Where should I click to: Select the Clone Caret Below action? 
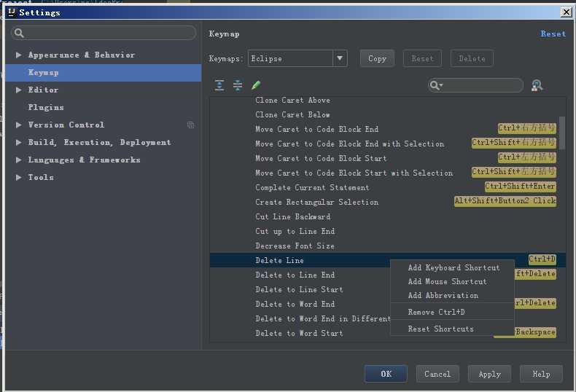(x=292, y=115)
